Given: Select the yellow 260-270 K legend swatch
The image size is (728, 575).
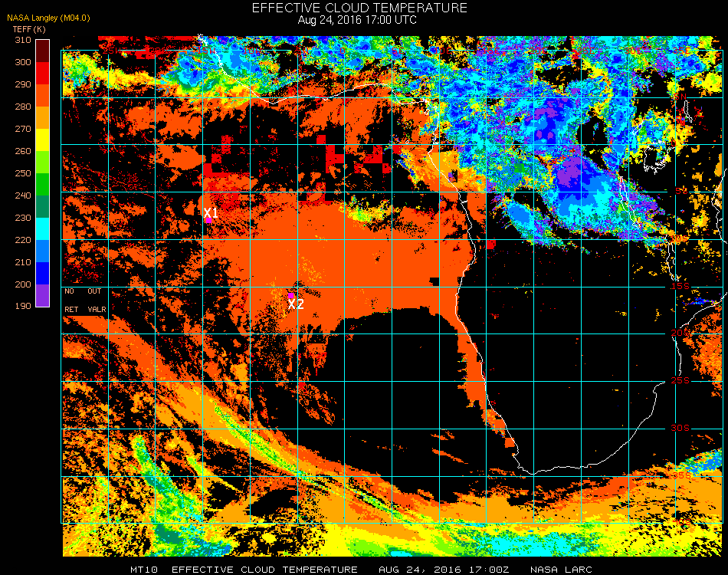Looking at the screenshot, I should point(42,140).
